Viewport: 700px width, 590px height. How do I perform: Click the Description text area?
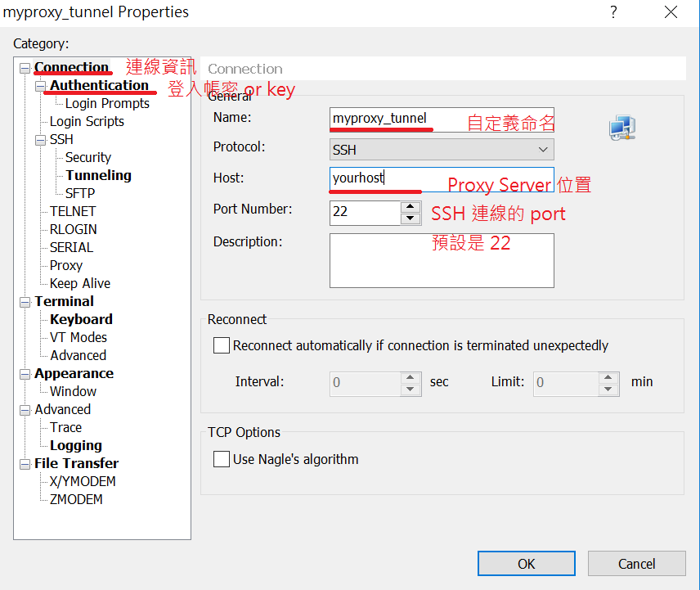click(442, 260)
